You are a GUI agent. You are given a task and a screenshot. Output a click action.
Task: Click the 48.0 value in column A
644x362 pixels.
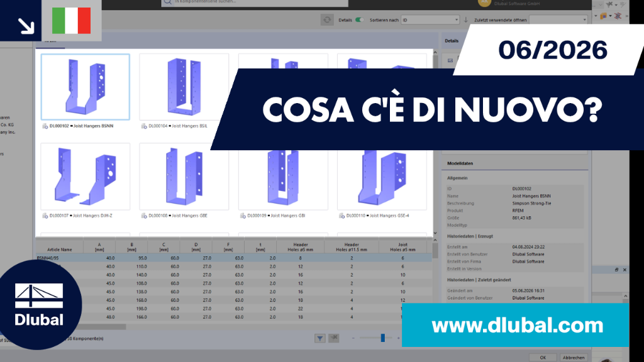(x=111, y=317)
